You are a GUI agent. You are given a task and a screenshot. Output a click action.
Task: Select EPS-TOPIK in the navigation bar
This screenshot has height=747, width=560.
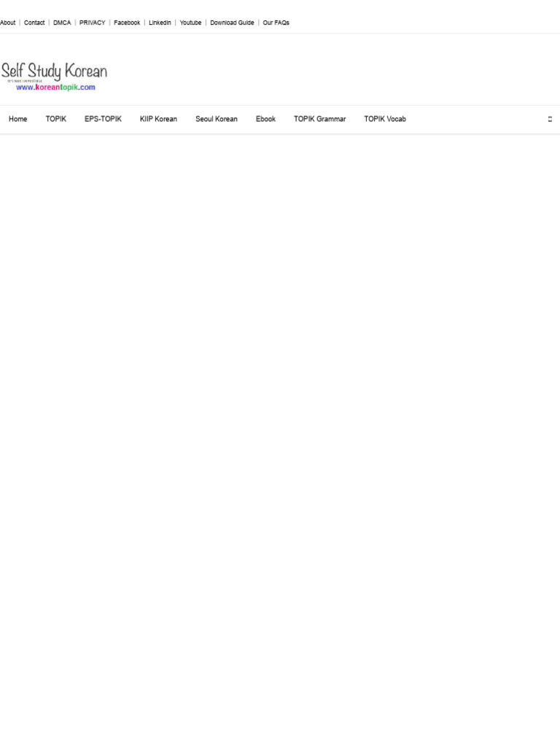pyautogui.click(x=103, y=119)
